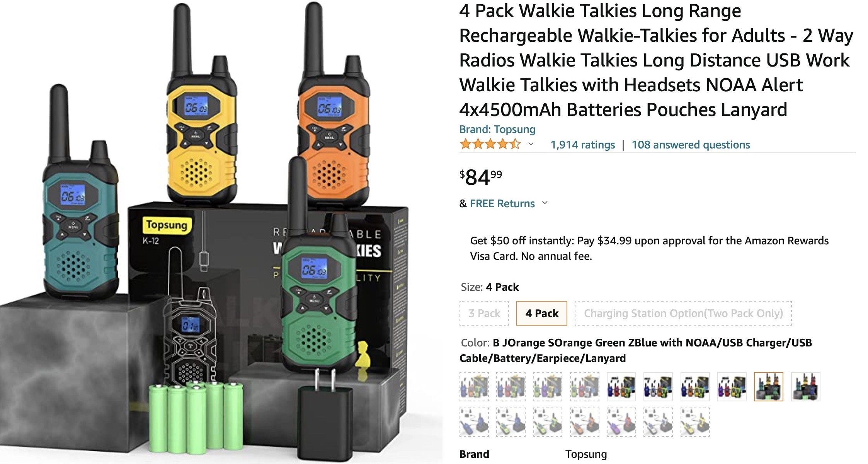
Task: Pick the last color swatch in the top row
Action: 805,387
